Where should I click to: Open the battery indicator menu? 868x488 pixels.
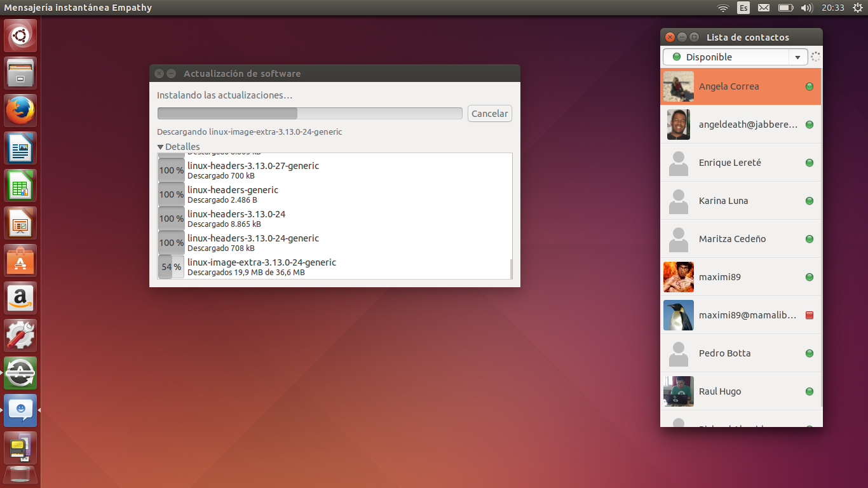click(x=785, y=8)
